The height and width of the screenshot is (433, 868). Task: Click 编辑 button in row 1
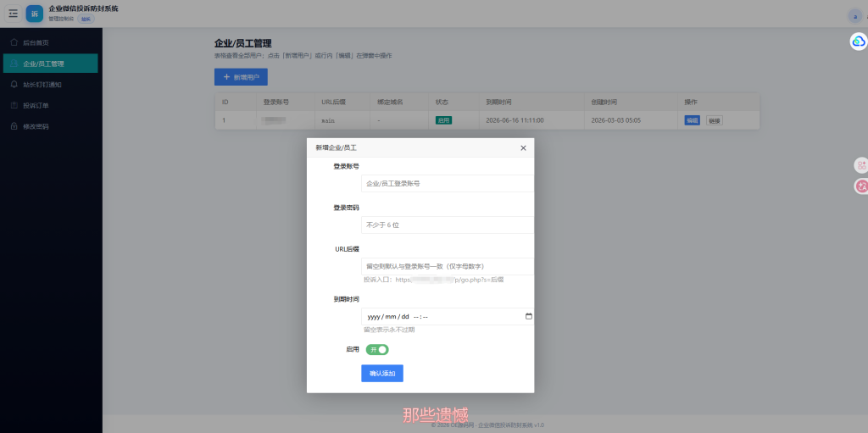point(692,120)
